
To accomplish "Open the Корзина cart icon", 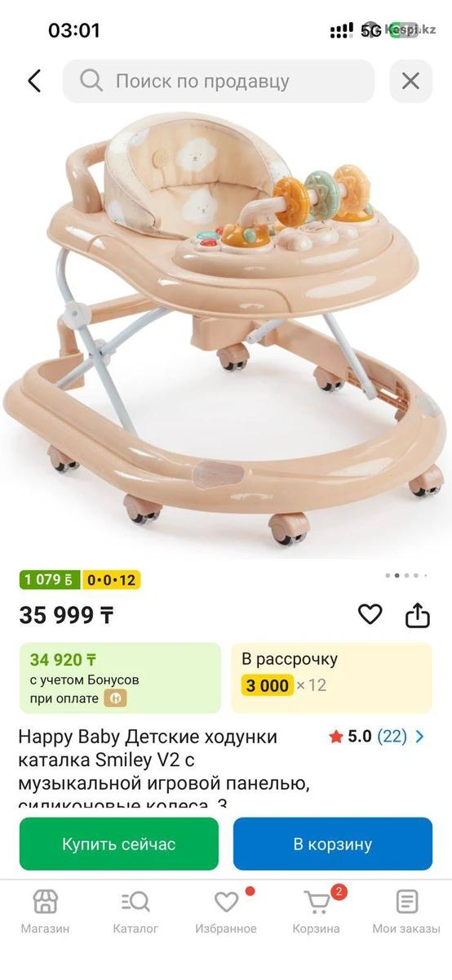I will (317, 902).
